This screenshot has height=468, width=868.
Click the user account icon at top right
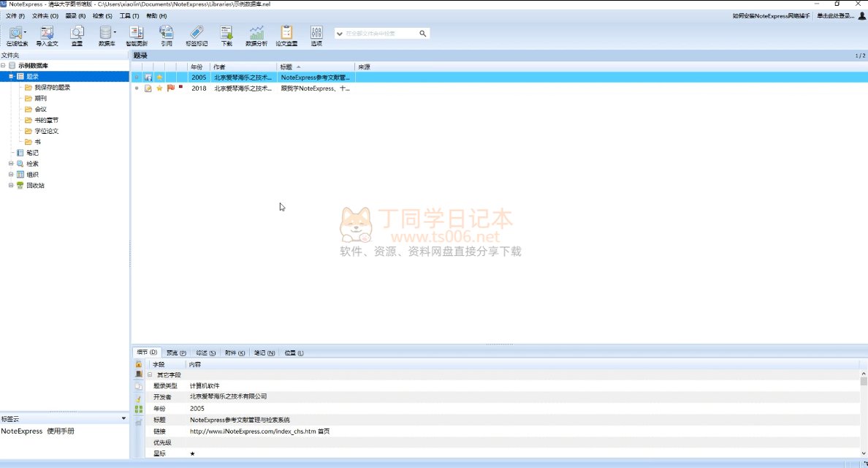(x=861, y=15)
